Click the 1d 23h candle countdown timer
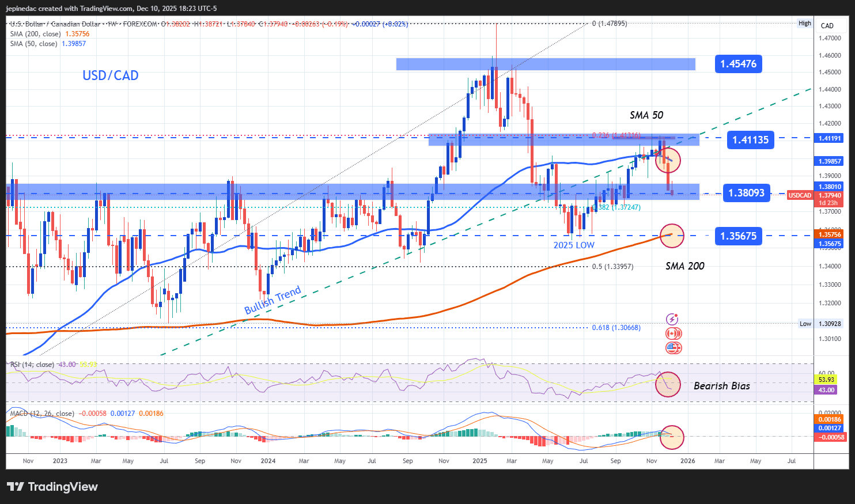 828,203
